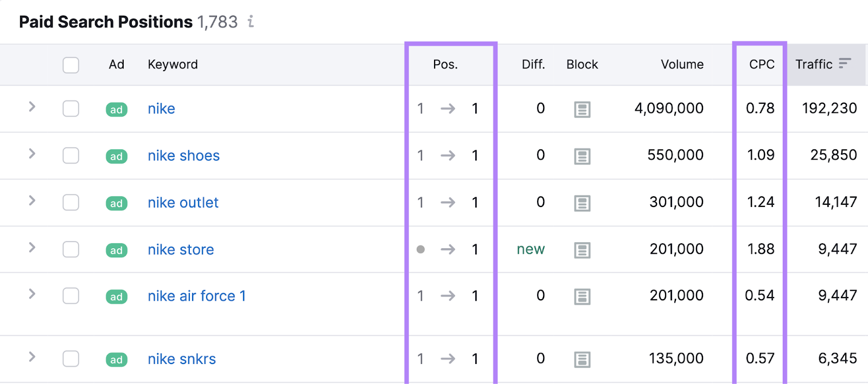868x384 pixels.
Task: Sort the table by the CPC column
Action: pyautogui.click(x=761, y=65)
